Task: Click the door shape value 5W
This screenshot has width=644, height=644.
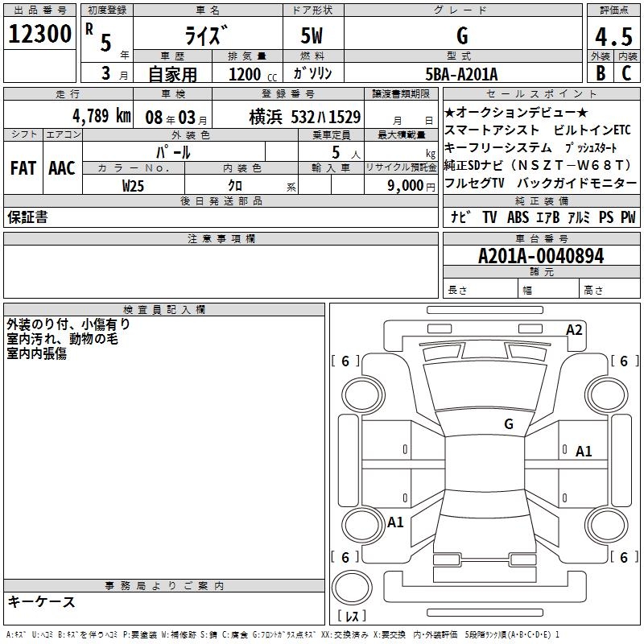Action: (x=312, y=35)
